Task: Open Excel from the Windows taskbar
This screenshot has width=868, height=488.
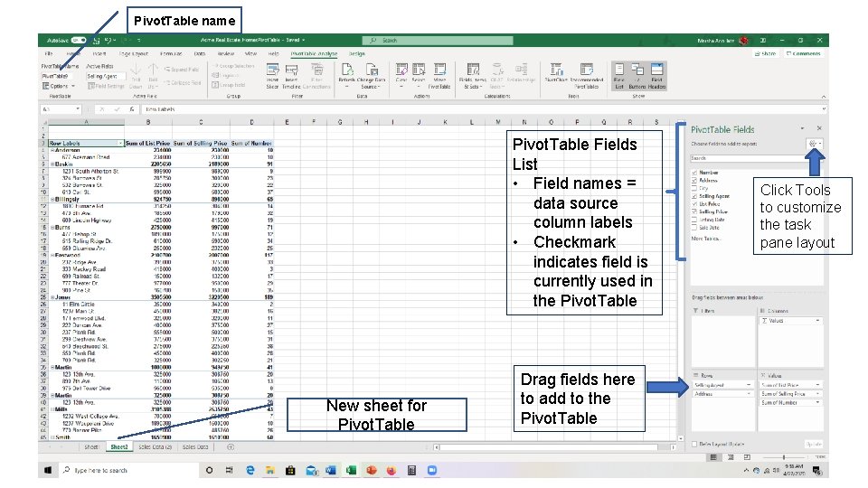Action: 351,470
